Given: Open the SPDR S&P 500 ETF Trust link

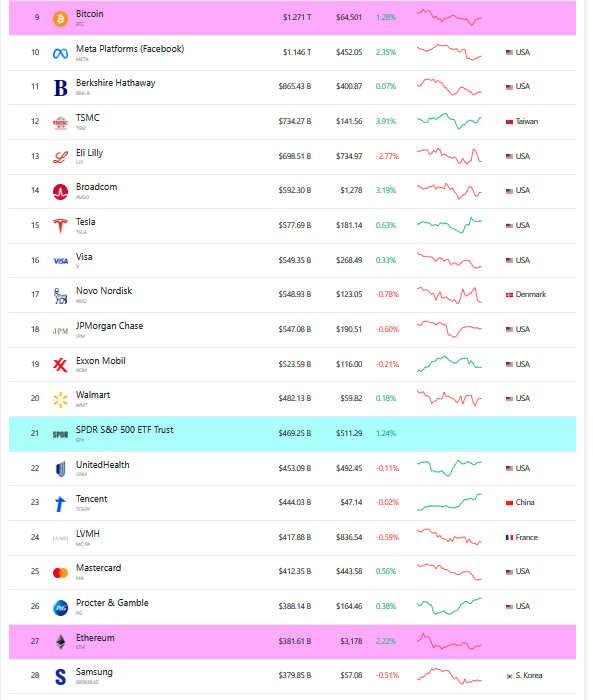Looking at the screenshot, I should [x=125, y=430].
